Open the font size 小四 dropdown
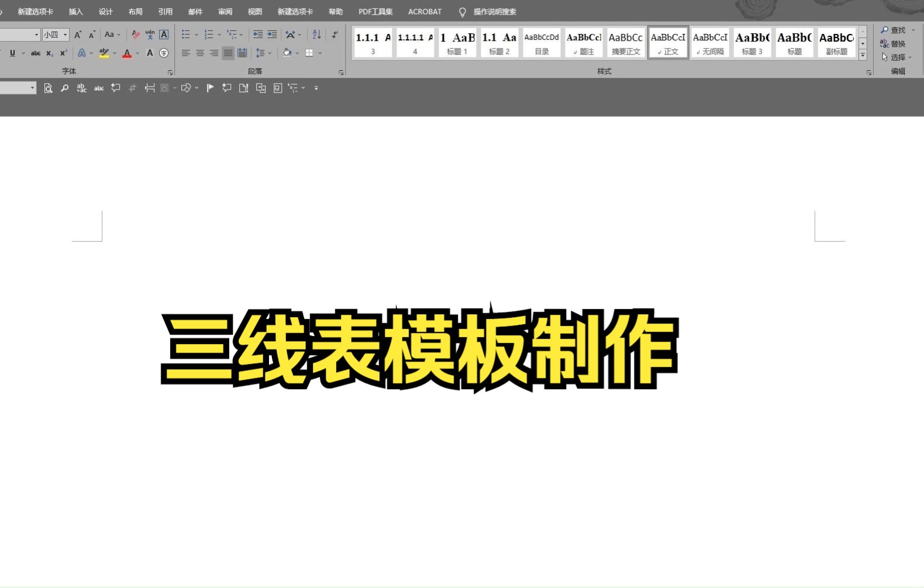 point(65,35)
